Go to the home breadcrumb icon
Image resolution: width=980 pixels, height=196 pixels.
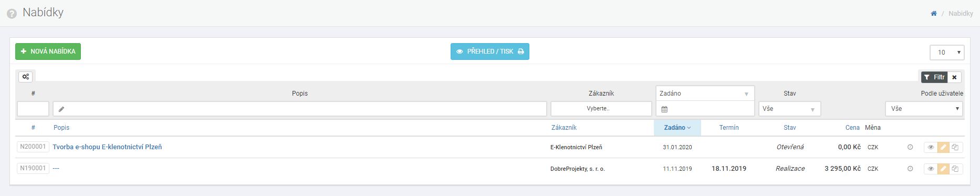pos(934,14)
